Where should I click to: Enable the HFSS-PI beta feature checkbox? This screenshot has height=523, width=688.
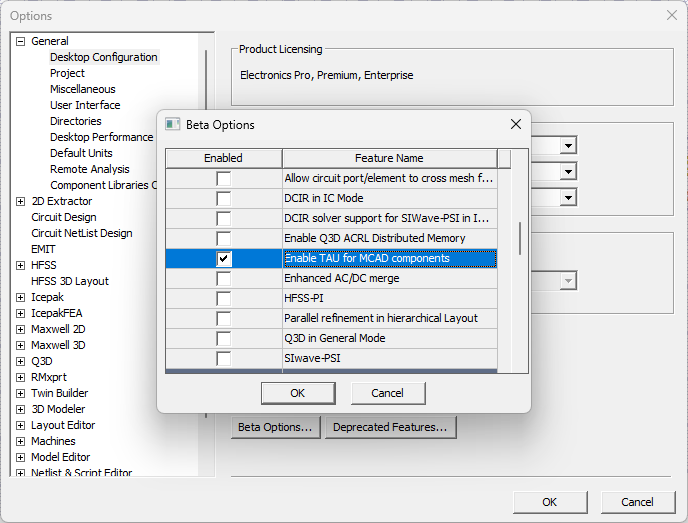[223, 298]
